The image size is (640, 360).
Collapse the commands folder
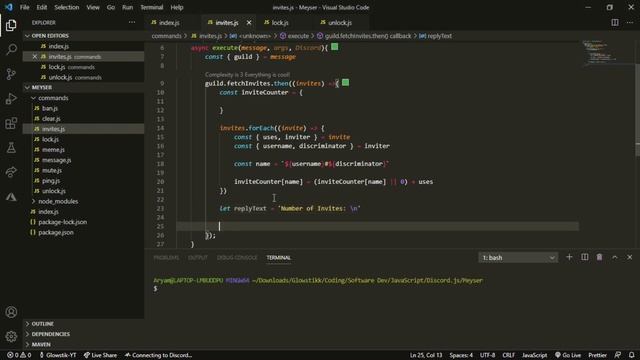point(83,98)
